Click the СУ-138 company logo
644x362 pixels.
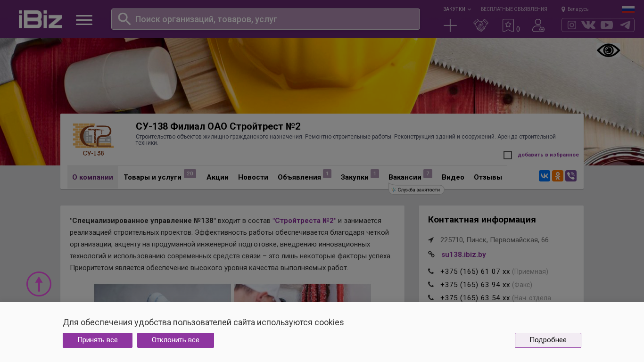93,139
